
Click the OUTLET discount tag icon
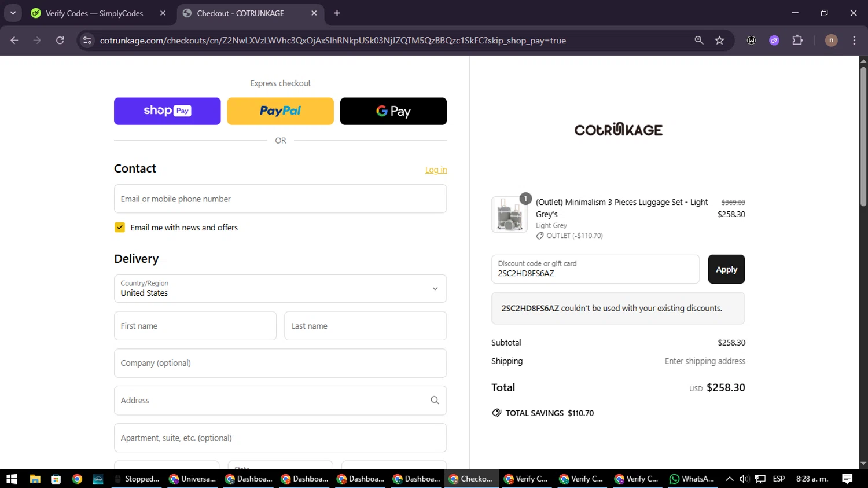tap(540, 236)
